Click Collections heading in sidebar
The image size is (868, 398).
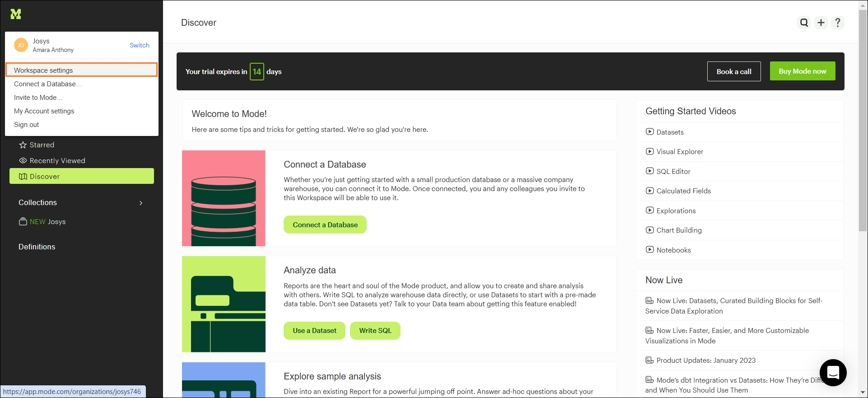tap(37, 203)
